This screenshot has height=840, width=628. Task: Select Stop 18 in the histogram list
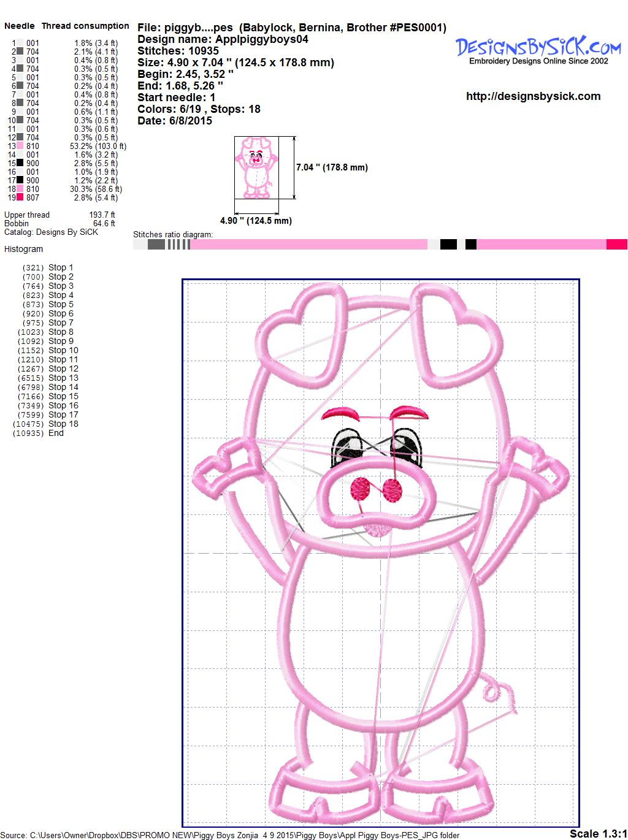click(63, 424)
